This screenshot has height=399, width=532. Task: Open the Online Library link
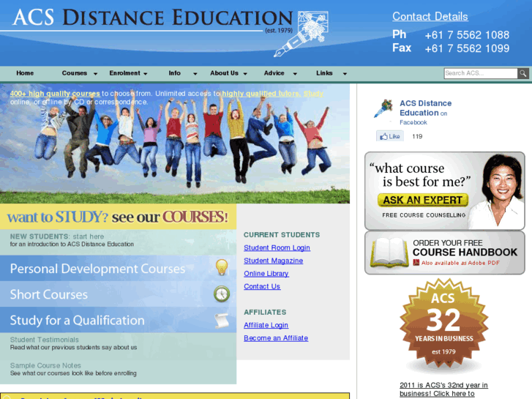click(x=266, y=273)
